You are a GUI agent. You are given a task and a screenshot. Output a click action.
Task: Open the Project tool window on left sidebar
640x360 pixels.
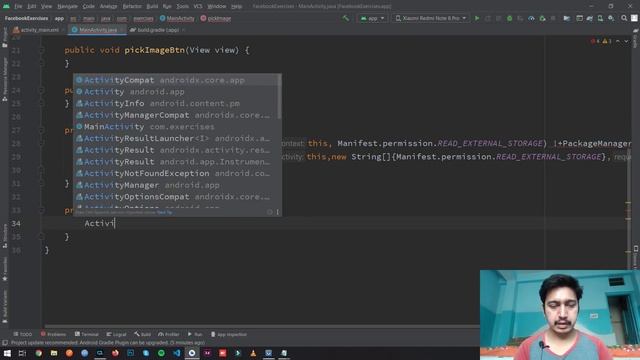pos(4,38)
